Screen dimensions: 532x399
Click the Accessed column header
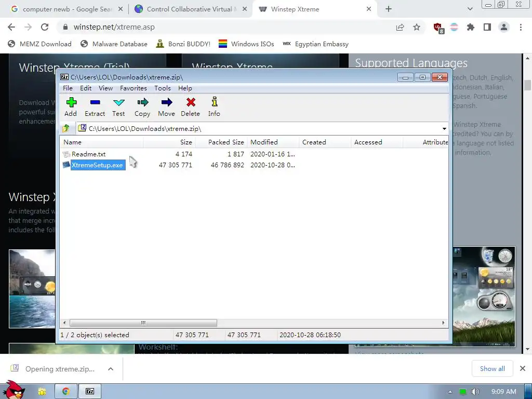(x=377, y=142)
